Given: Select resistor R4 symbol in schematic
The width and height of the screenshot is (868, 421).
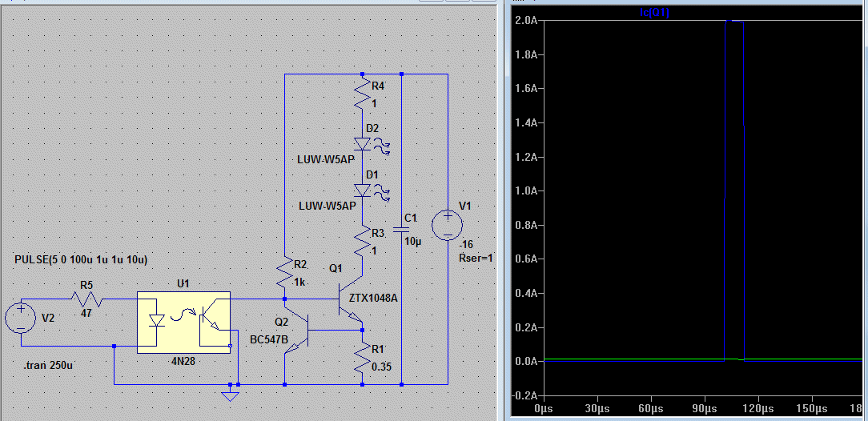Looking at the screenshot, I should [362, 94].
